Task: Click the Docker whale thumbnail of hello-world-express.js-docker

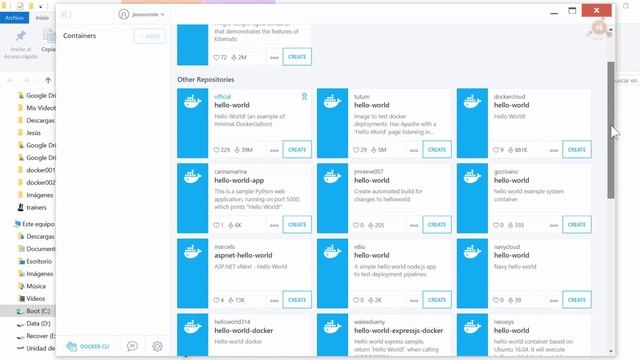Action: [x=332, y=335]
